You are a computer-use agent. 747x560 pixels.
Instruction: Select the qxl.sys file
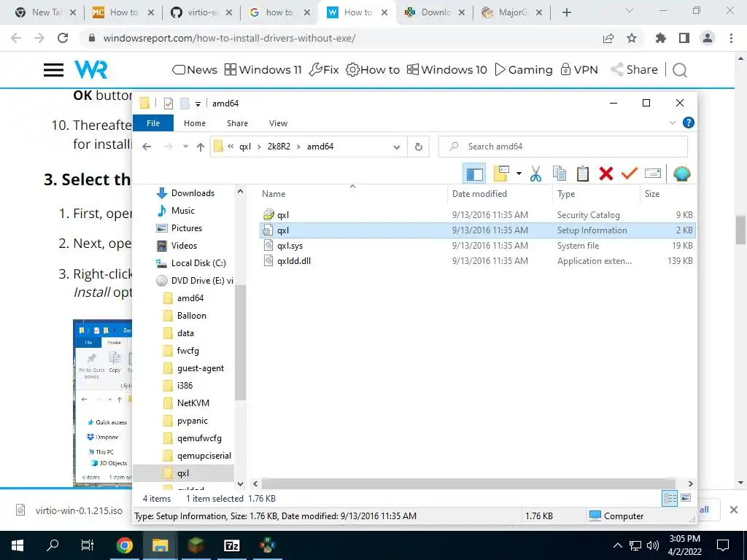(477, 246)
